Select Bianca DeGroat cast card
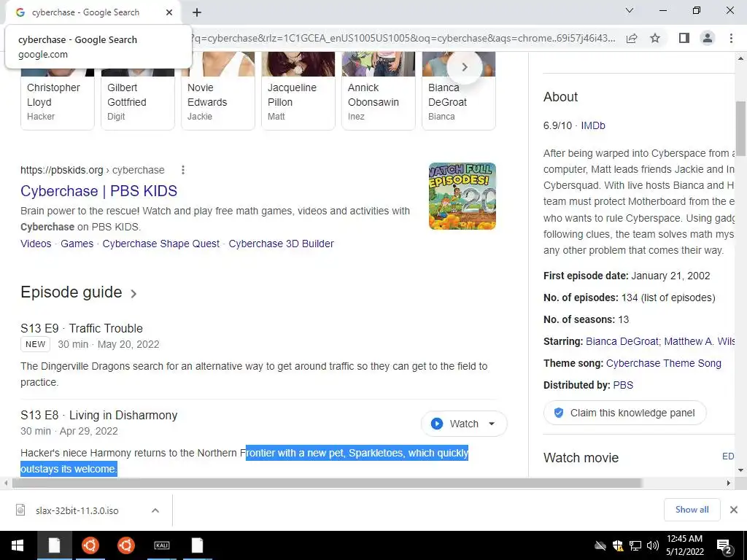747x560 pixels. 459,90
